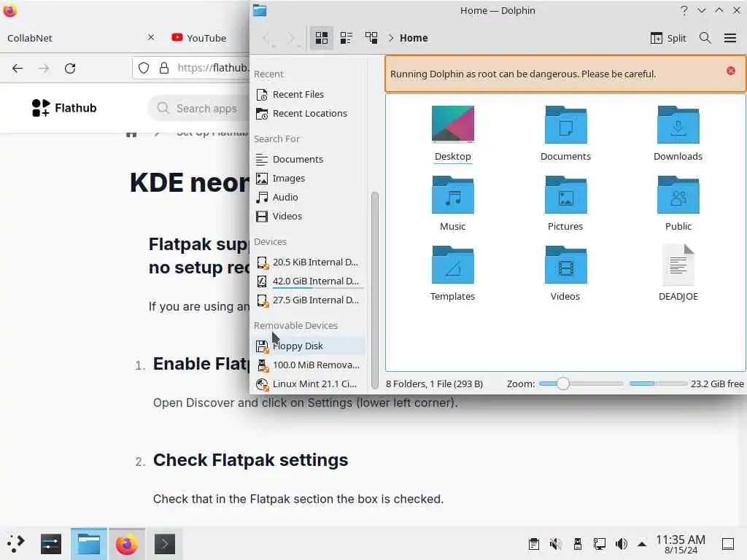This screenshot has height=560, width=747.
Task: Select the Templates folder
Action: click(452, 274)
